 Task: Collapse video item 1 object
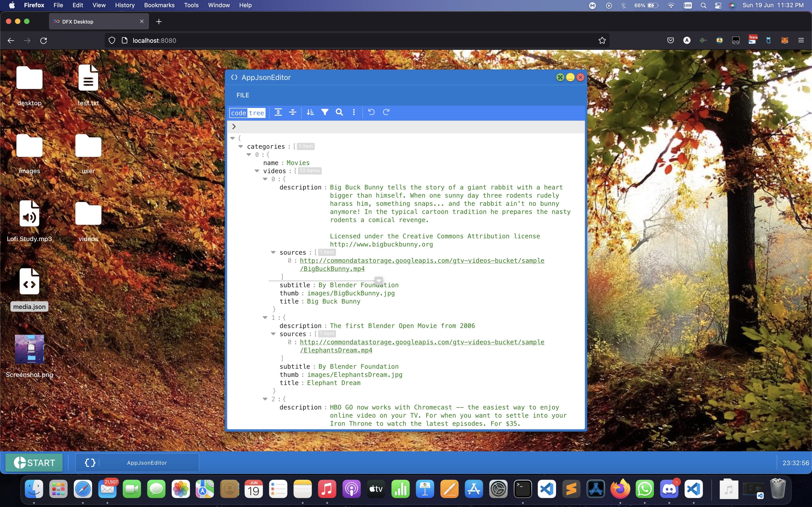point(265,317)
